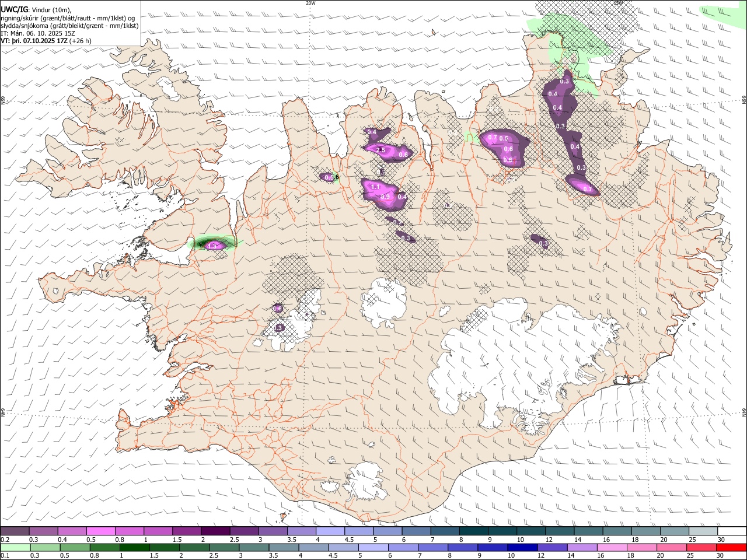Select the top-row legend swatch starting at 0.2
The height and width of the screenshot is (560, 747).
pos(15,531)
